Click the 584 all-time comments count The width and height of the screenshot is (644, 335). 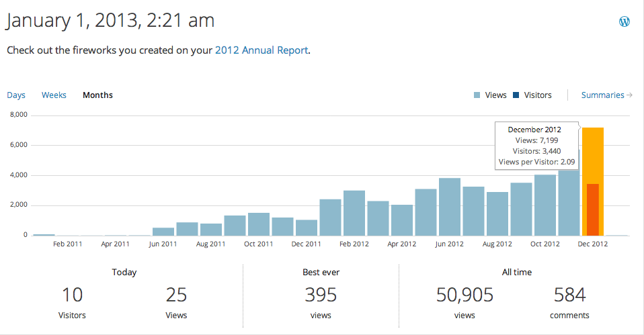pyautogui.click(x=569, y=295)
